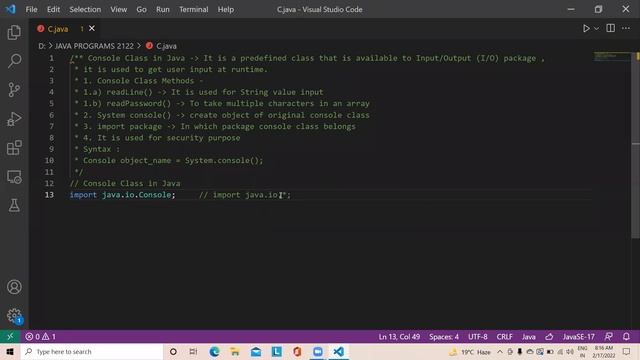Open File Explorer from taskbar
This screenshot has height=360, width=640.
click(235, 351)
